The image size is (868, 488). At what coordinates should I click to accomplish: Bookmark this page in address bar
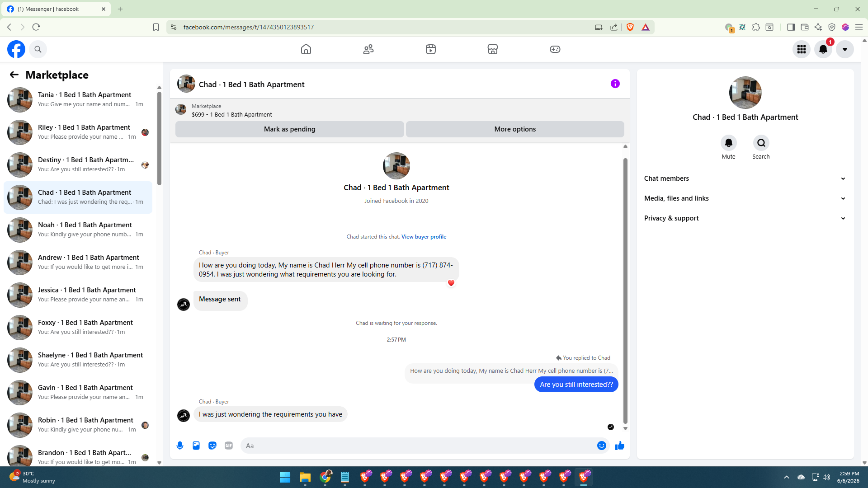(x=156, y=27)
